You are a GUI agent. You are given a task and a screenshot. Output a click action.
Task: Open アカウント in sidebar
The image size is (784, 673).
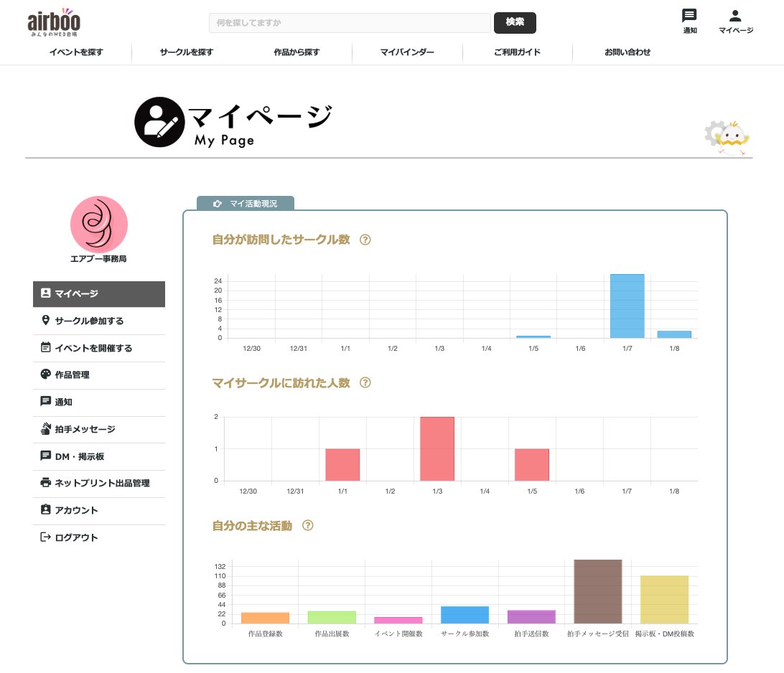point(99,510)
